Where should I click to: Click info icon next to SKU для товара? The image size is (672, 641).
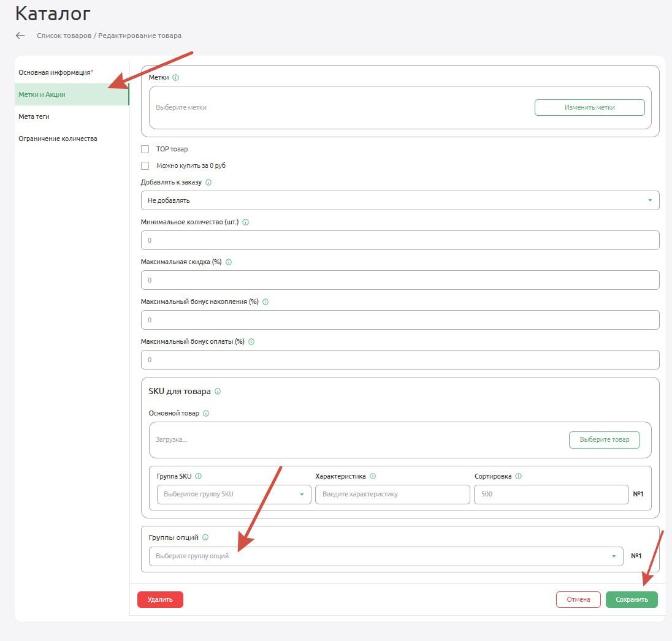pos(218,392)
